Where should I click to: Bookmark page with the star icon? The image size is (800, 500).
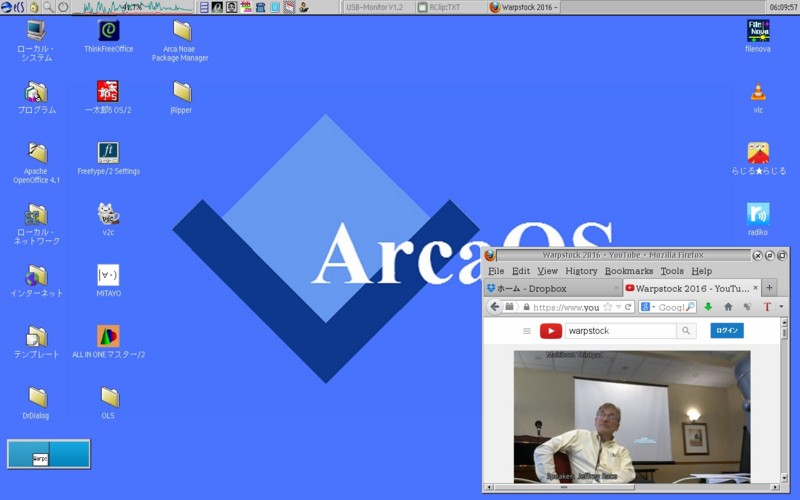coord(608,307)
